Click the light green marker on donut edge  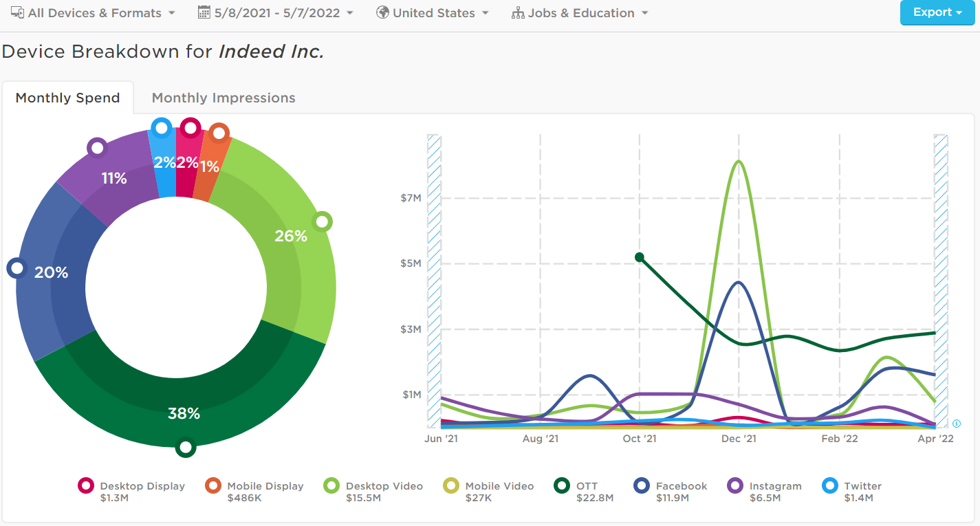click(322, 222)
